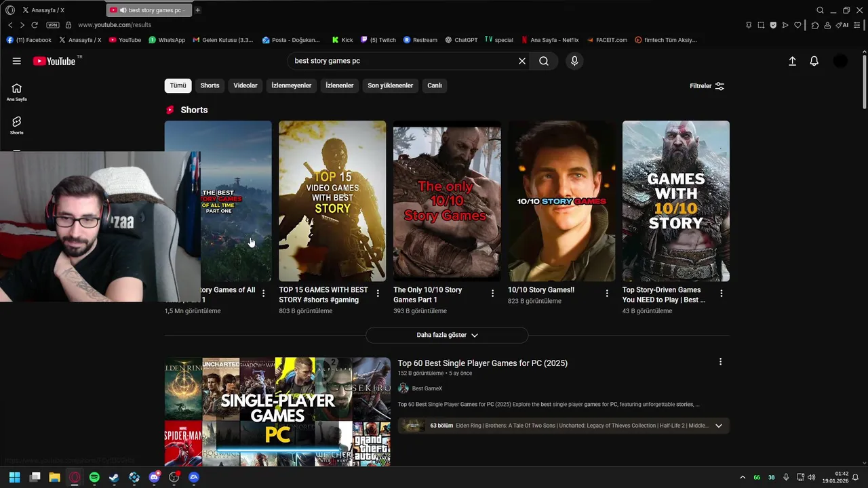This screenshot has width=868, height=488.
Task: Open TOP 15 GAMES WITH BEST STORY title
Action: click(323, 295)
